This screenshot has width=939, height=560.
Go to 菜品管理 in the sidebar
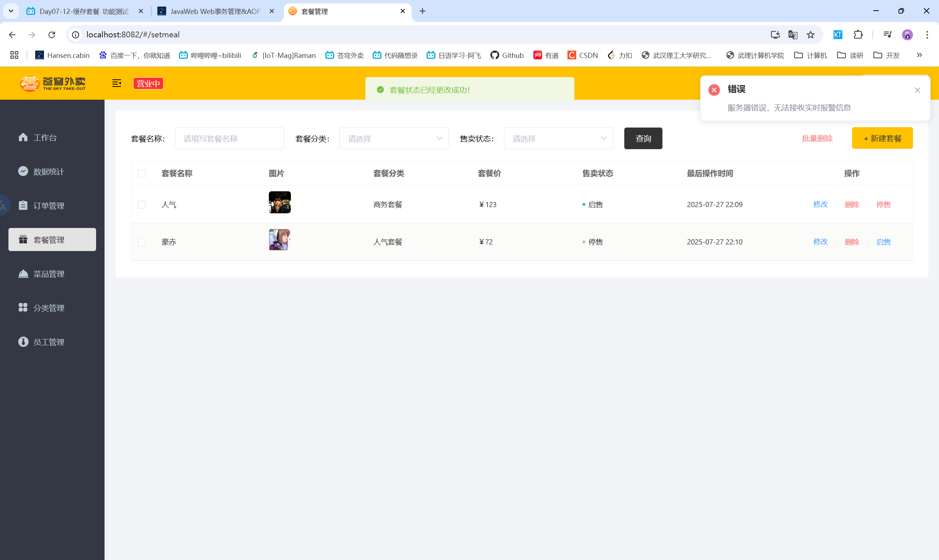49,273
